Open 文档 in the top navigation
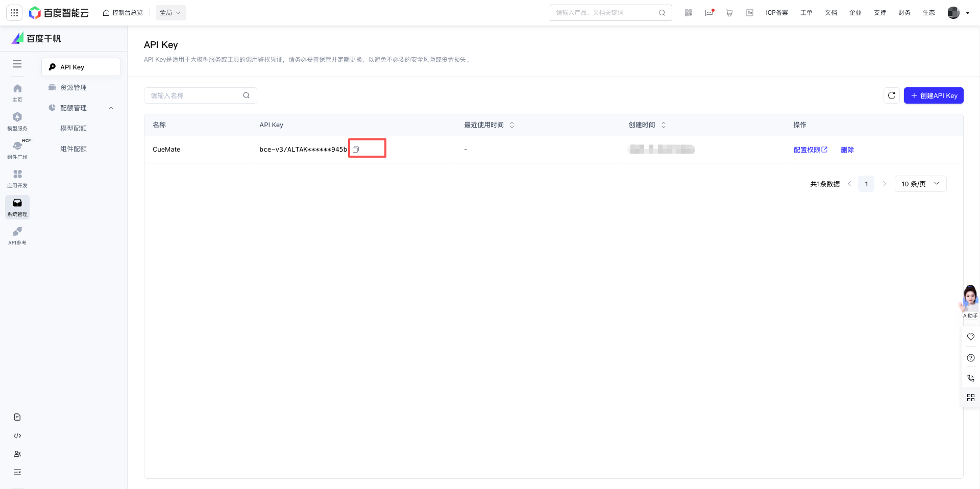Image resolution: width=980 pixels, height=489 pixels. pos(830,13)
